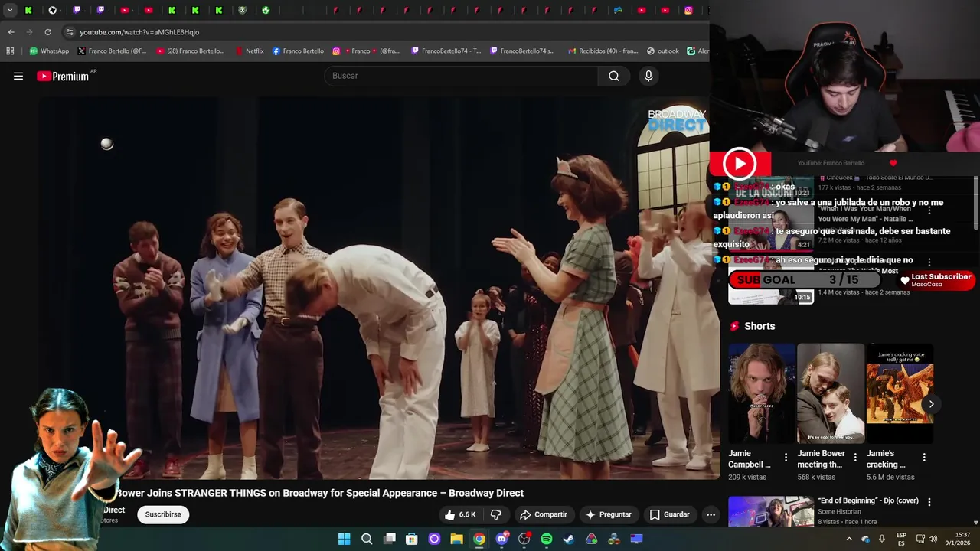Expand the browser tab search dropdown
This screenshot has height=551, width=980.
point(10,10)
